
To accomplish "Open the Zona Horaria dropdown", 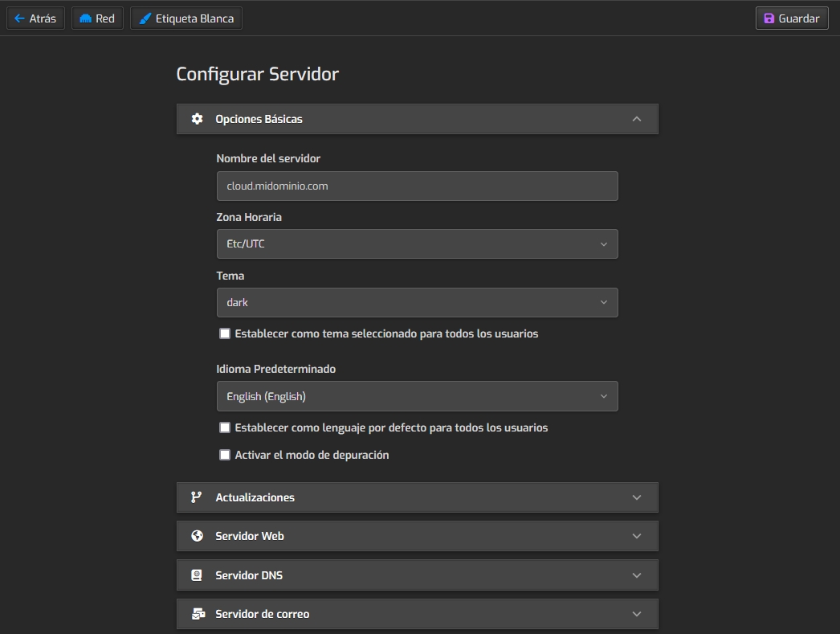I will [417, 244].
